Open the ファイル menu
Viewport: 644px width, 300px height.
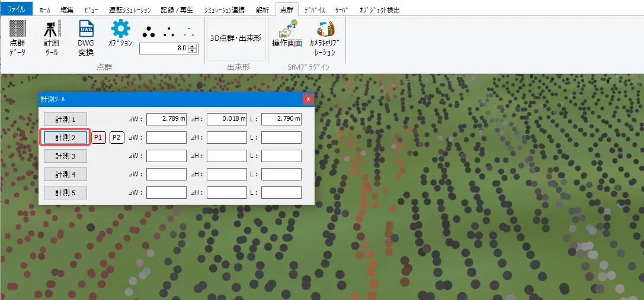pos(16,9)
